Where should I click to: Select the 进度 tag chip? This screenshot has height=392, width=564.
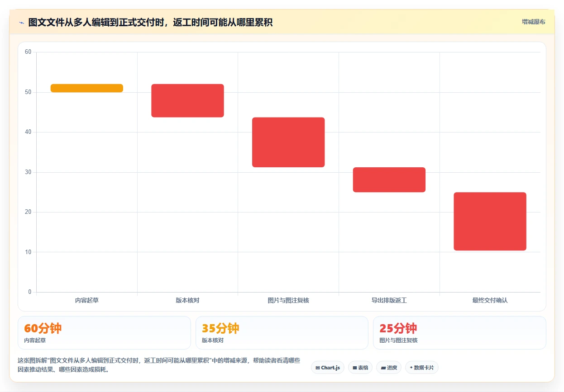[389, 368]
